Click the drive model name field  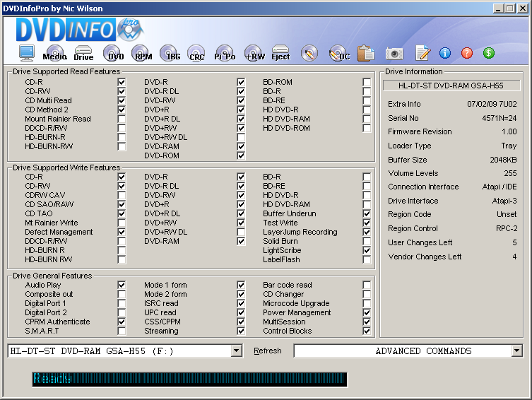[x=451, y=86]
